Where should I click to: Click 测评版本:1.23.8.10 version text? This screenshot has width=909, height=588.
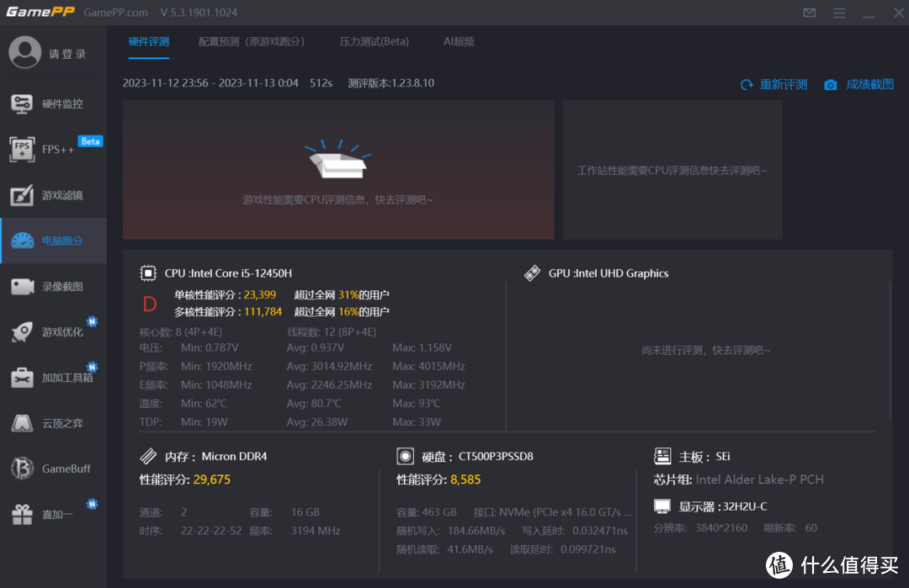391,82
